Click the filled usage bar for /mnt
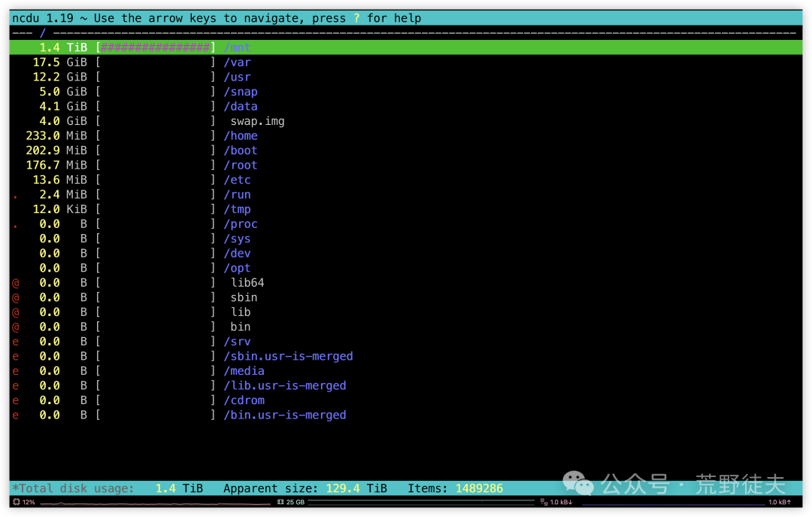This screenshot has height=517, width=812. [x=156, y=47]
